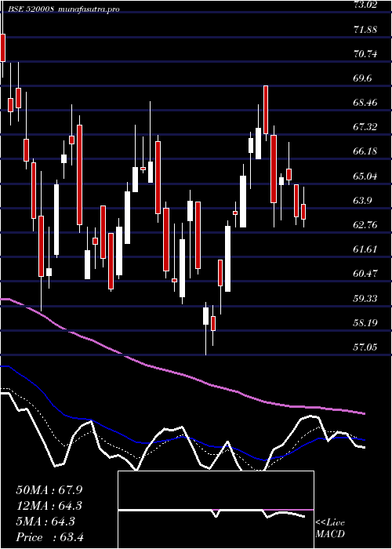The height and width of the screenshot is (549, 392).
Task: Select the 59.33 price level label
Action: (365, 298)
